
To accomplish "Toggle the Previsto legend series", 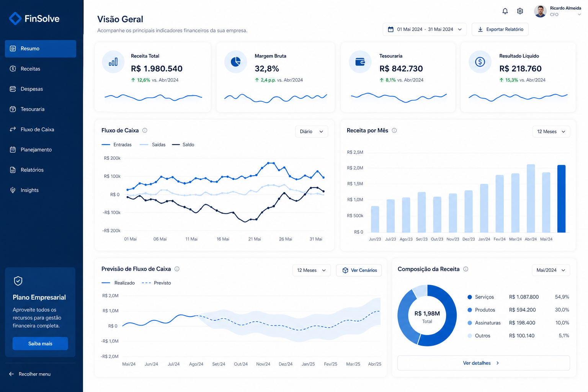I will (156, 283).
